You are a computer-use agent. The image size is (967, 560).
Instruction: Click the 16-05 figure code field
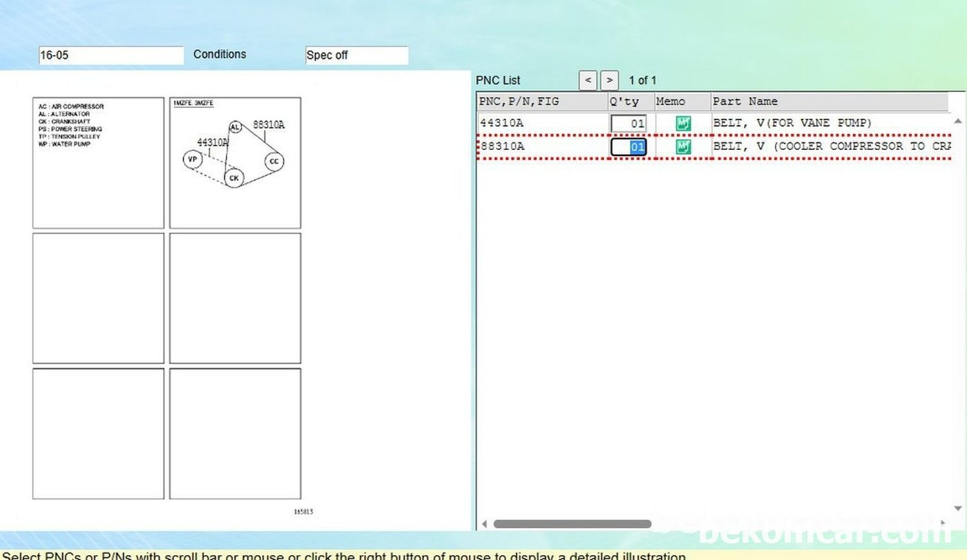[x=111, y=55]
